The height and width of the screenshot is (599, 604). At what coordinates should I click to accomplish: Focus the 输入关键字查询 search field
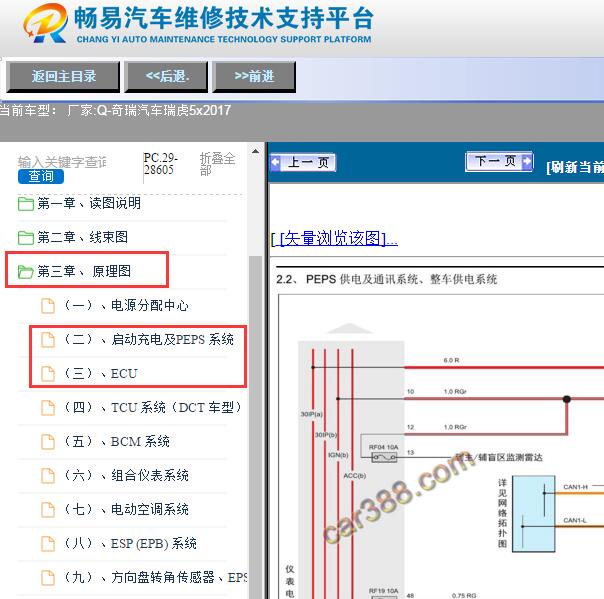point(62,162)
